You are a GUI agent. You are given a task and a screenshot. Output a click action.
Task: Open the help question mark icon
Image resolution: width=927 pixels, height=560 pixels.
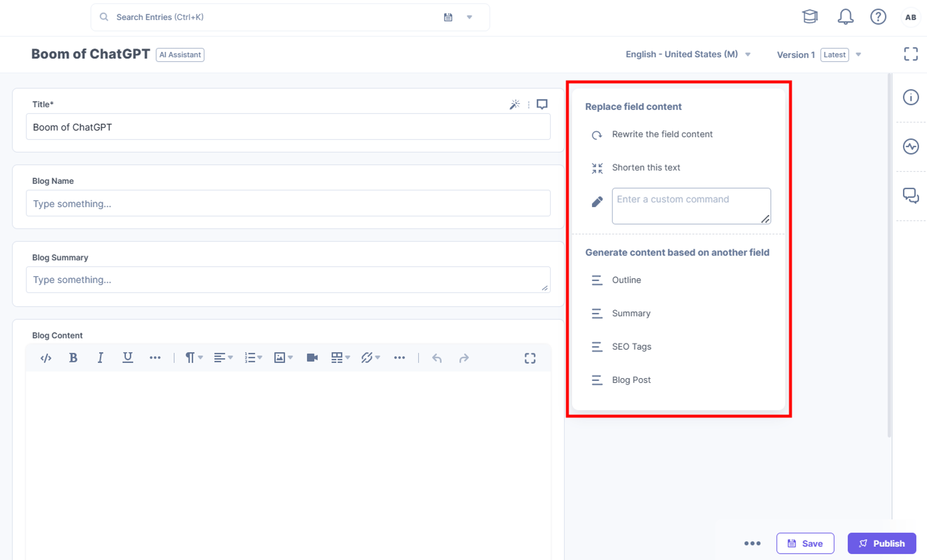pyautogui.click(x=878, y=17)
